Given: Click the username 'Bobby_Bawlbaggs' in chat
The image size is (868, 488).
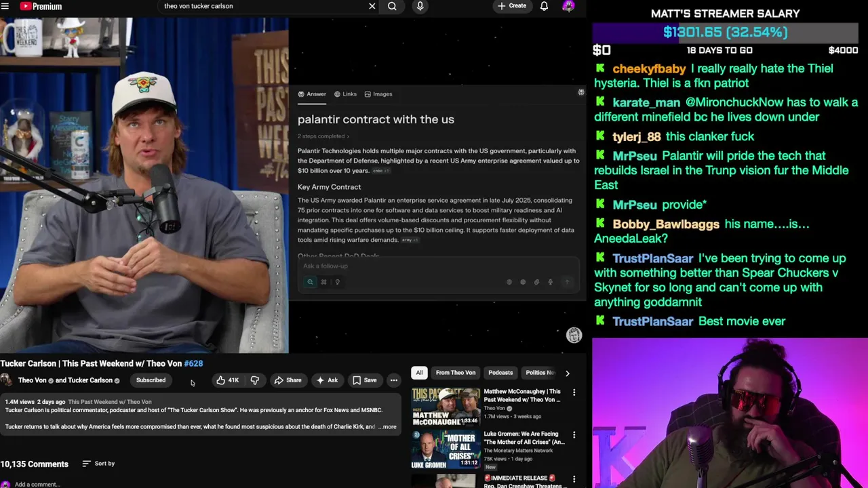Looking at the screenshot, I should pyautogui.click(x=666, y=224).
